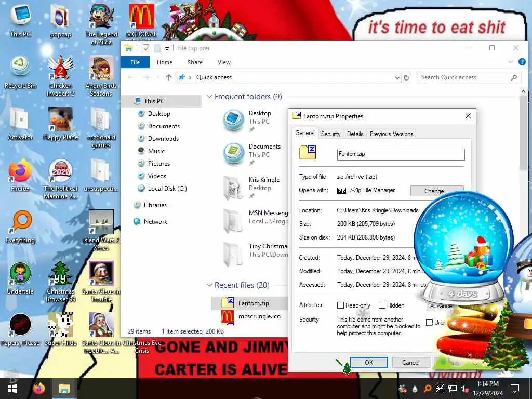Switch to the View ribbon tab
The height and width of the screenshot is (399, 532).
224,62
